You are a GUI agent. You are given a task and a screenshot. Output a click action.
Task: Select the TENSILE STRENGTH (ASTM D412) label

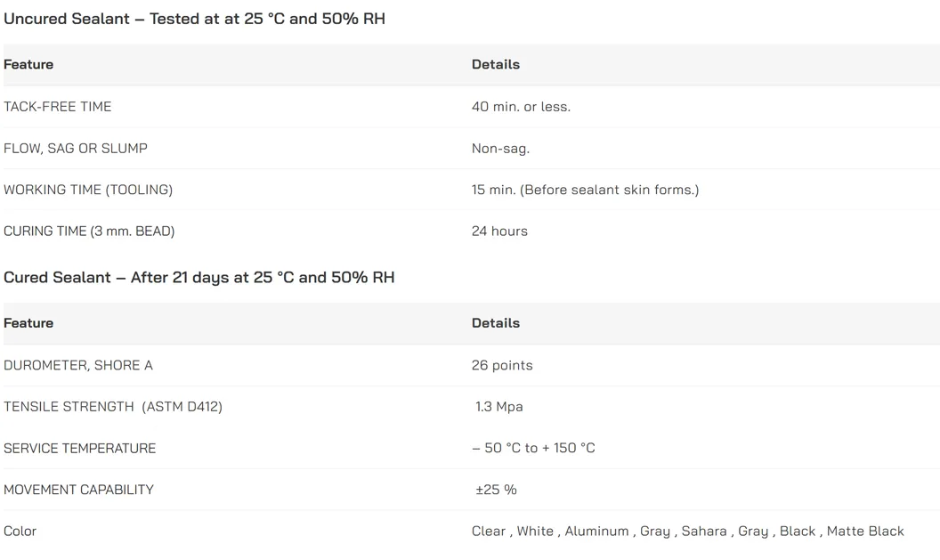(113, 406)
